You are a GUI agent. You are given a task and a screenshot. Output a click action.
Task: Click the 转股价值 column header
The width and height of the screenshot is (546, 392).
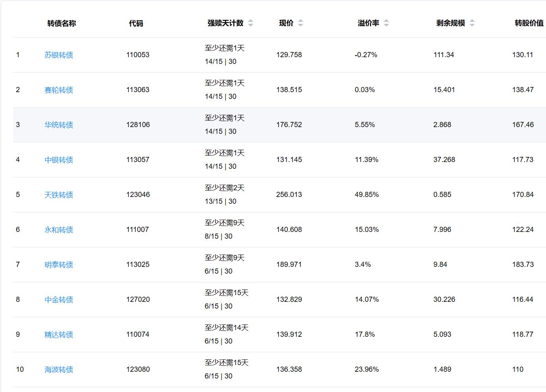pyautogui.click(x=529, y=23)
